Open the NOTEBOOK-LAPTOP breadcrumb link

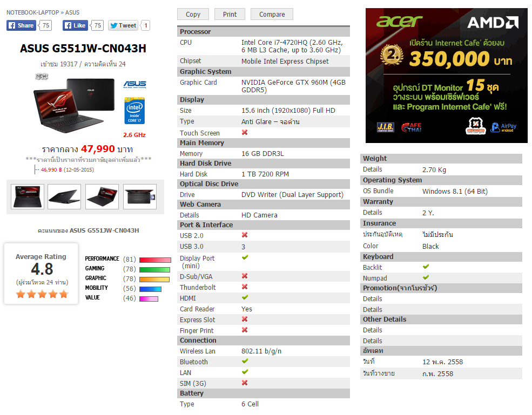click(x=32, y=12)
